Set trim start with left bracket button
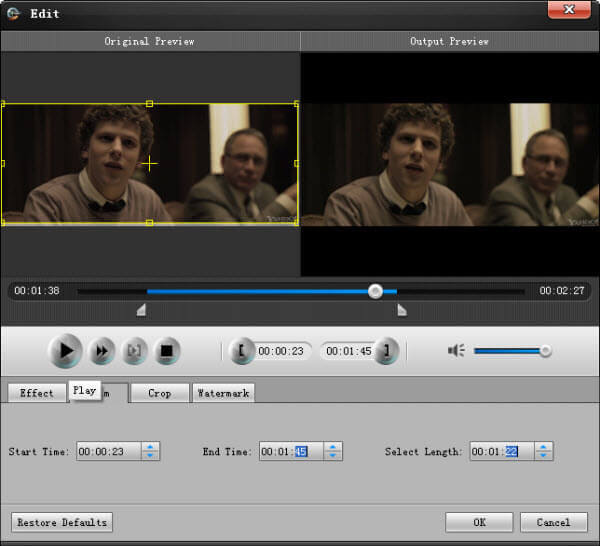The image size is (600, 546). [x=241, y=350]
